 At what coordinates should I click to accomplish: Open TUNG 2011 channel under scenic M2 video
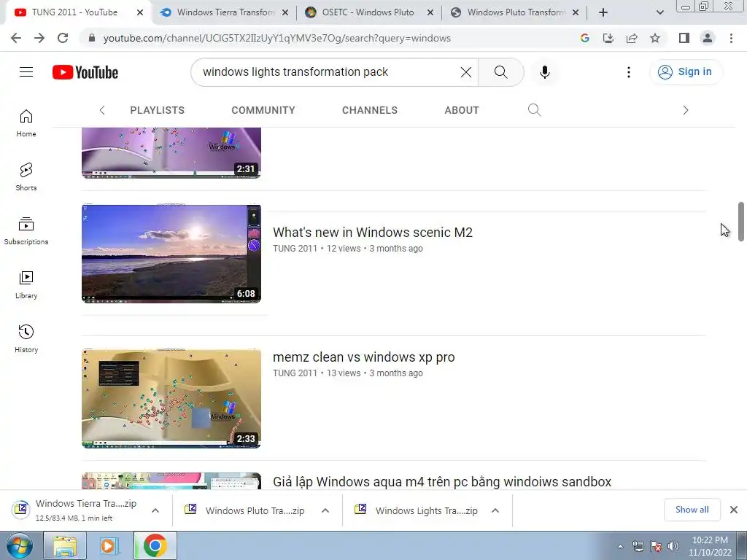click(295, 249)
